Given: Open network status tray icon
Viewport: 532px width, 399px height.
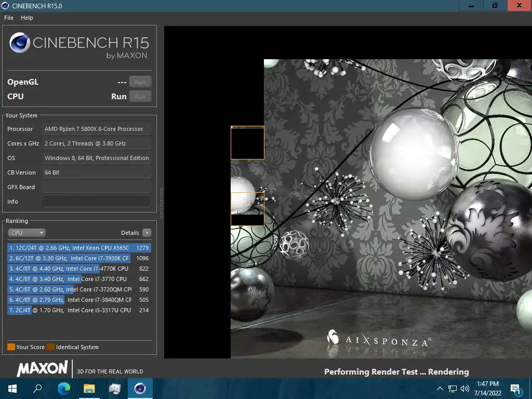Looking at the screenshot, I should pyautogui.click(x=453, y=389).
